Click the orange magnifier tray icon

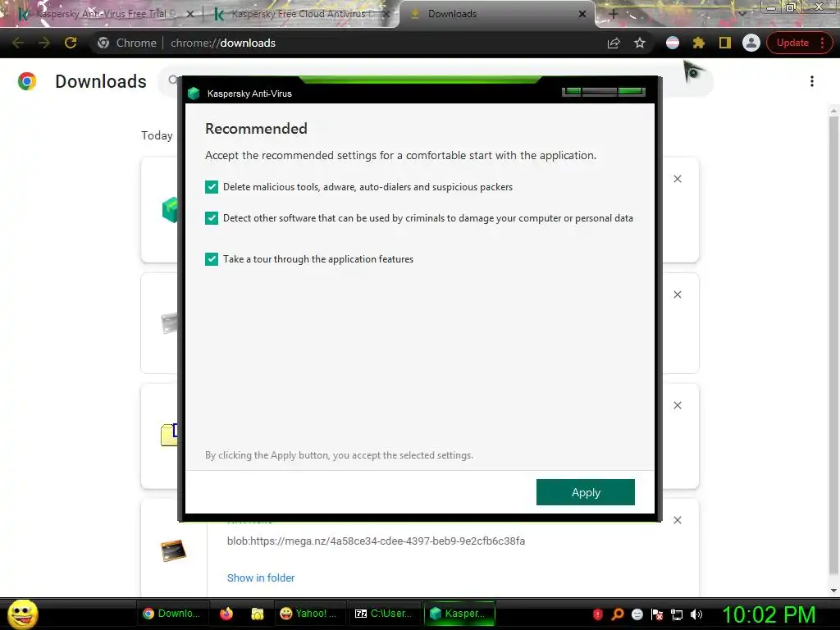coord(617,614)
